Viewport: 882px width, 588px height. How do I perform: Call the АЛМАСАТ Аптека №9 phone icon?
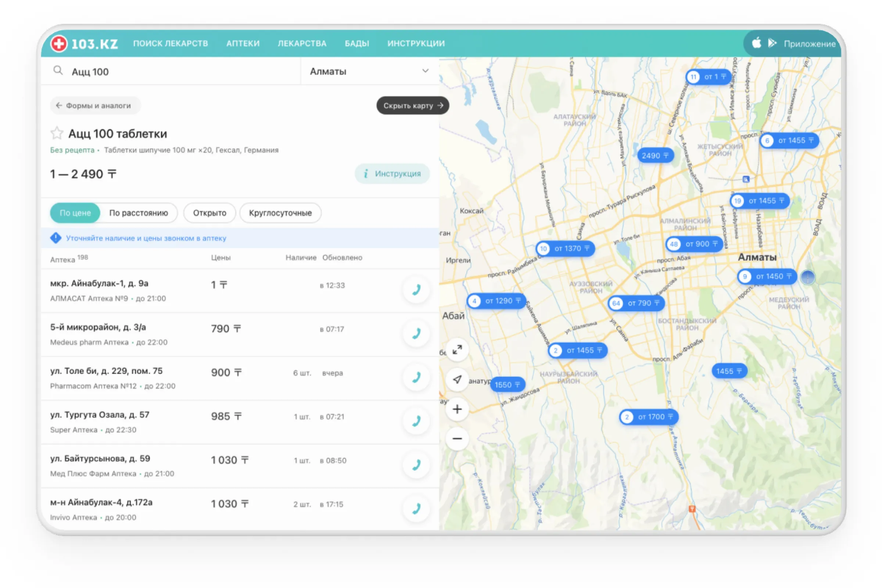point(416,290)
